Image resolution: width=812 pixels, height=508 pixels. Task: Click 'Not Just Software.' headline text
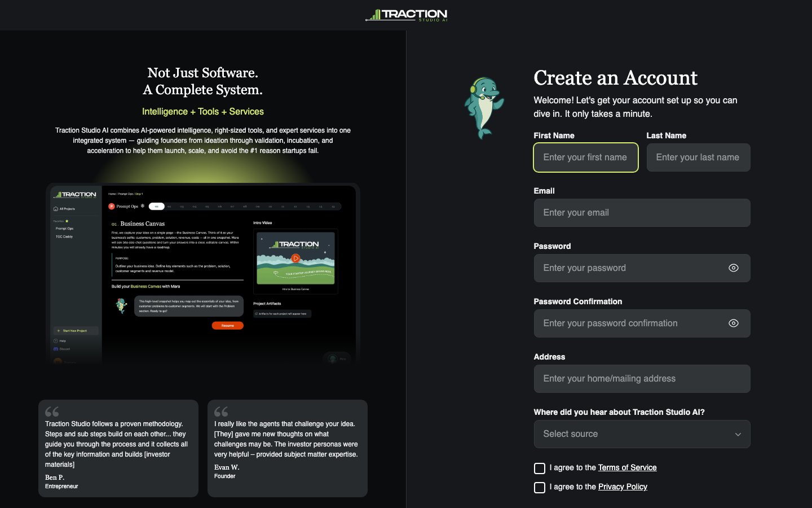[x=203, y=73]
